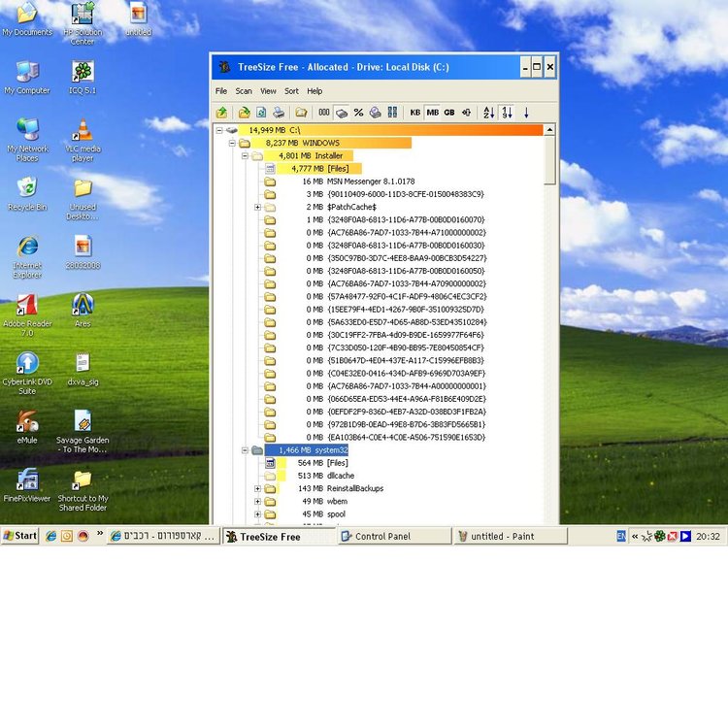Click the open folder to scan icon
728x728 pixels.
(245, 113)
